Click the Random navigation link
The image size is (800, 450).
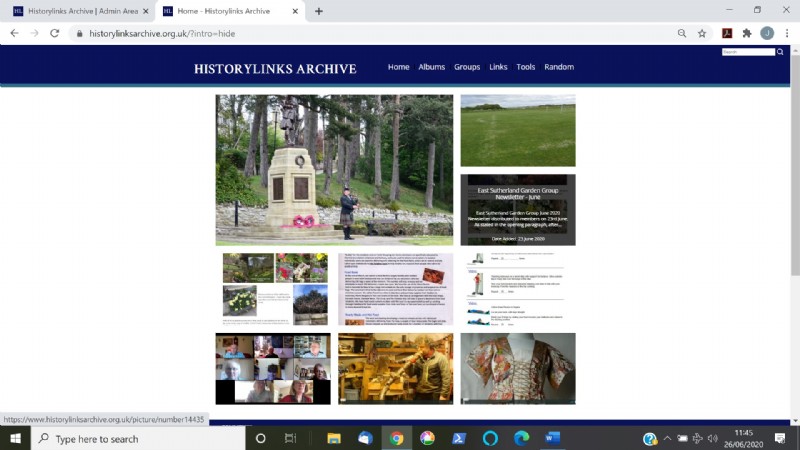click(559, 67)
